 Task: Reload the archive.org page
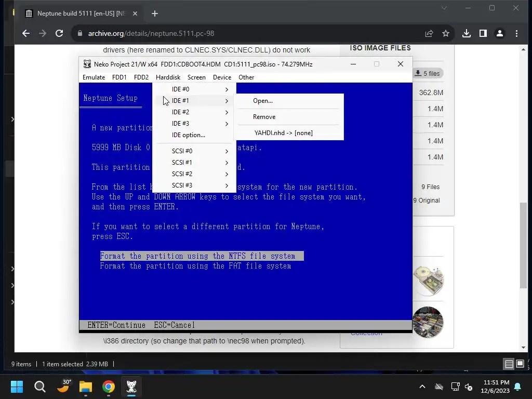(x=59, y=33)
